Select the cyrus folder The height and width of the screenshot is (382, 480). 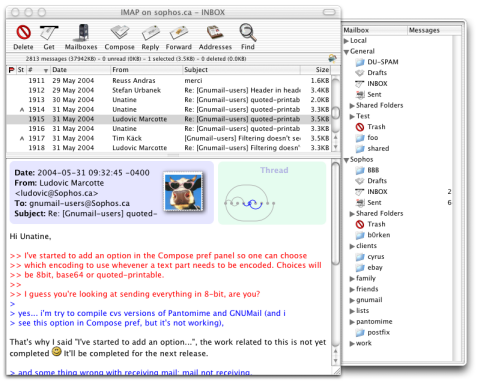(x=375, y=257)
